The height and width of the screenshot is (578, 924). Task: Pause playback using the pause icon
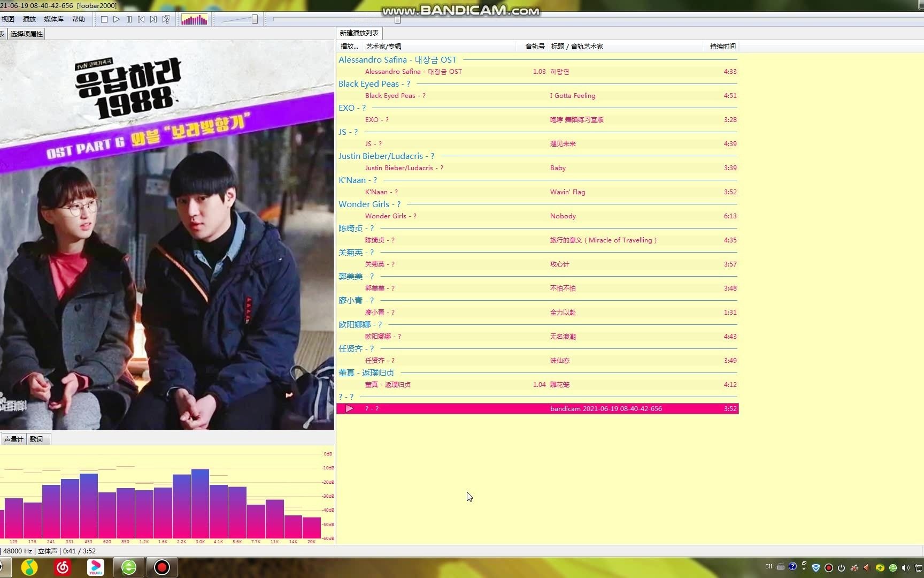[129, 19]
